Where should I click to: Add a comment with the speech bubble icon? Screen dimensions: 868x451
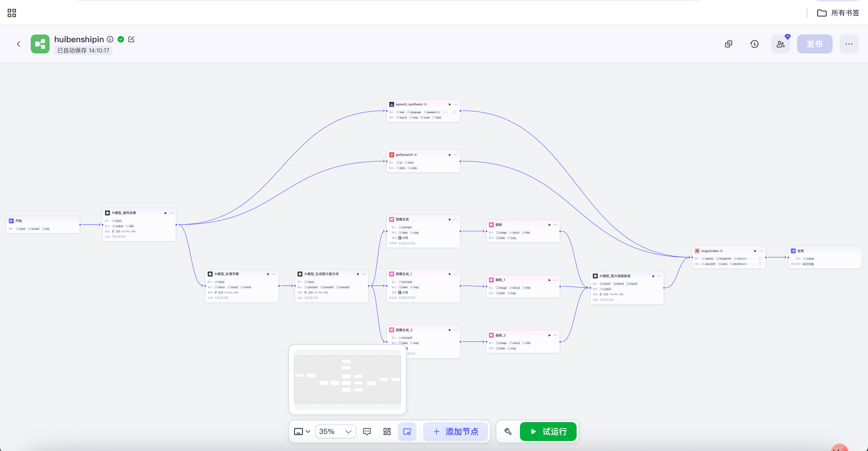(x=367, y=432)
